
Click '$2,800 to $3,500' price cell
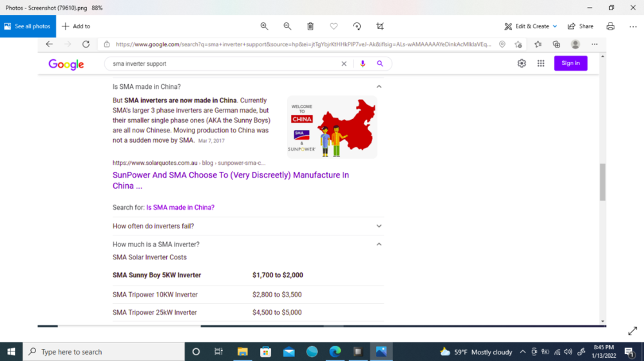pos(277,295)
